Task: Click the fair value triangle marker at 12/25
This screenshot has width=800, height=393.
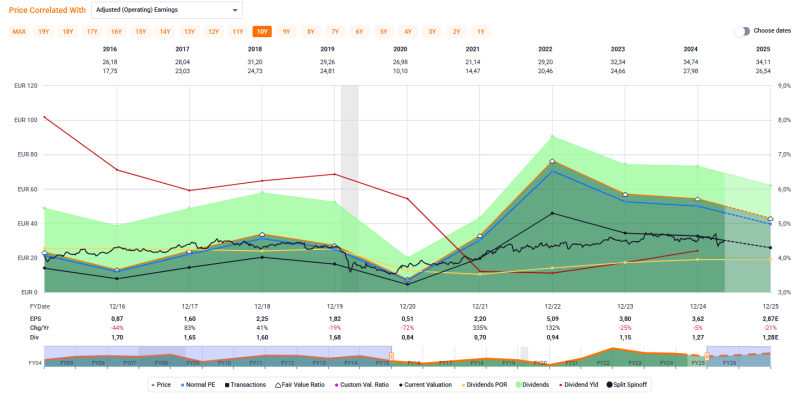Action: coord(770,218)
